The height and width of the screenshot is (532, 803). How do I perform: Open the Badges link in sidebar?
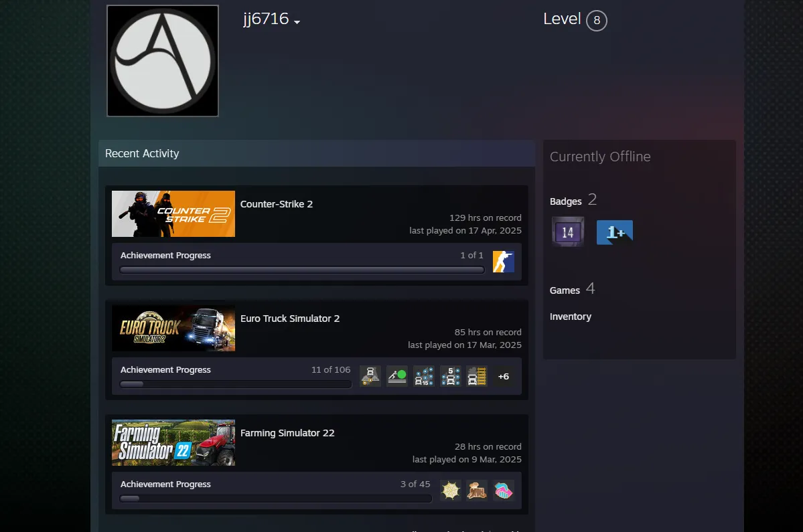click(x=565, y=201)
